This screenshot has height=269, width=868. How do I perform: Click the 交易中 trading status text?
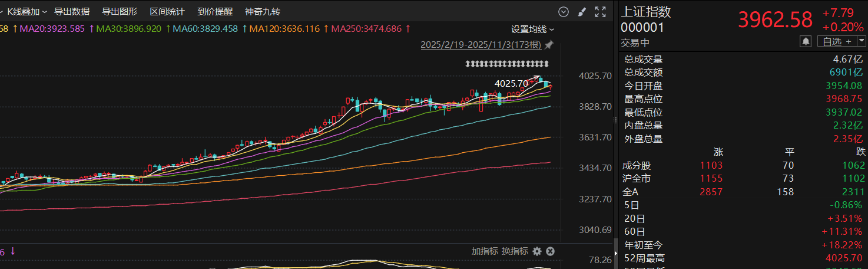[x=635, y=42]
